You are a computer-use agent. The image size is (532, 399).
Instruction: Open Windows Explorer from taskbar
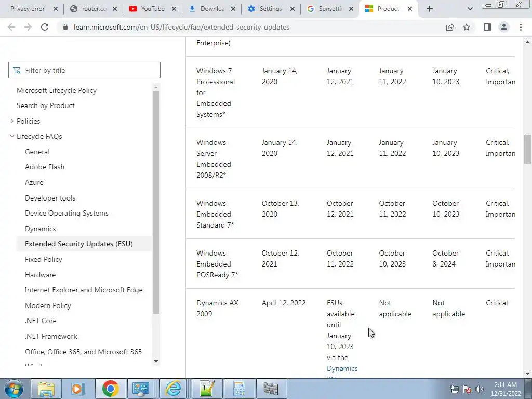point(46,389)
